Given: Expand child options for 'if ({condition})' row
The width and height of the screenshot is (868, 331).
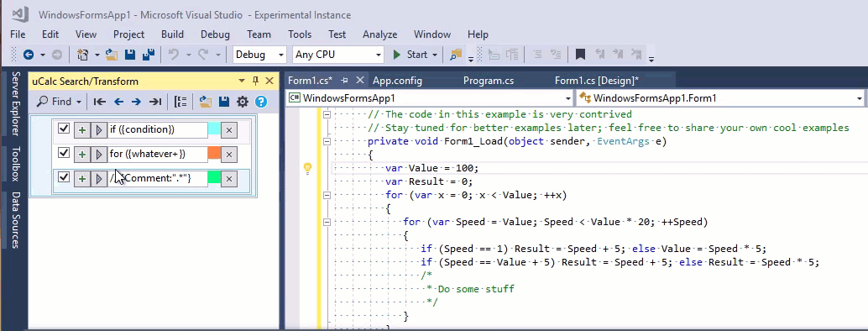Looking at the screenshot, I should pyautogui.click(x=98, y=129).
